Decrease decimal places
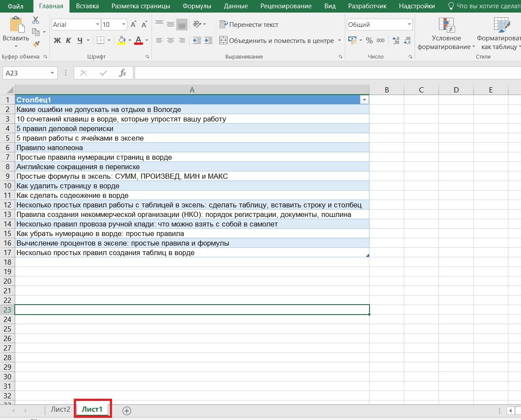 point(407,40)
